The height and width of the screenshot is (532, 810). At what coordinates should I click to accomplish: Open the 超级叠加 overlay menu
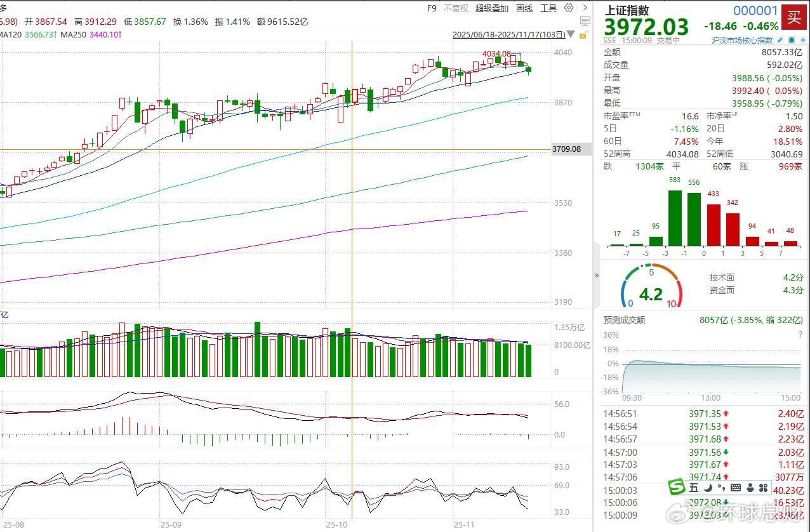(492, 8)
